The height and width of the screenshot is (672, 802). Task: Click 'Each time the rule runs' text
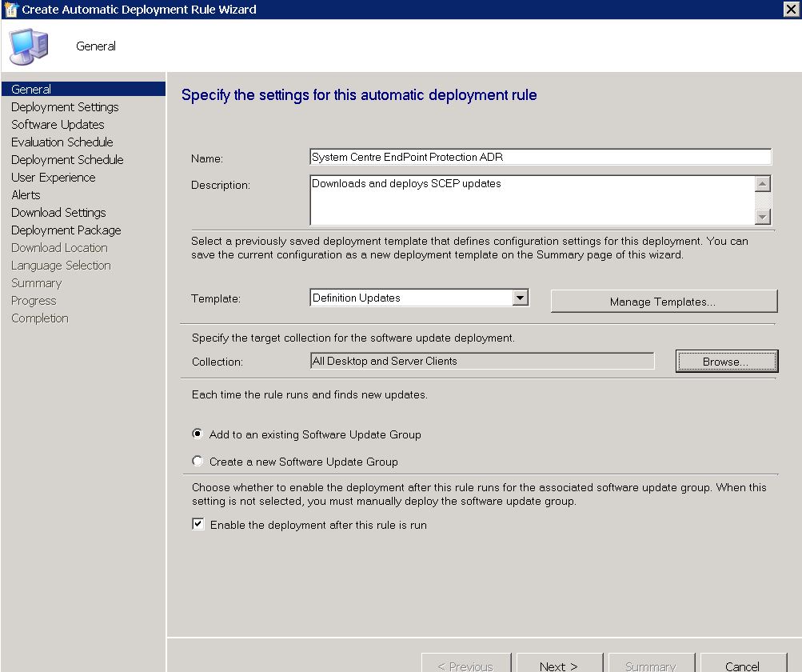pos(309,394)
